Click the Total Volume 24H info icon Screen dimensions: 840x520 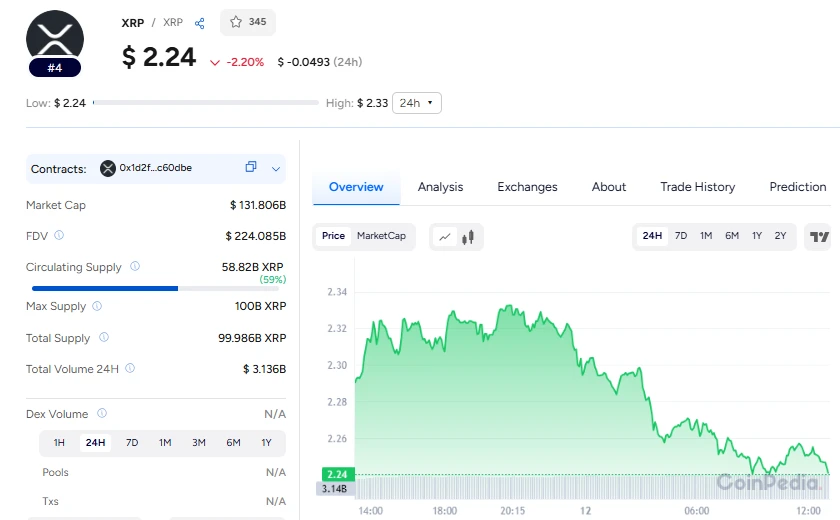[x=130, y=368]
